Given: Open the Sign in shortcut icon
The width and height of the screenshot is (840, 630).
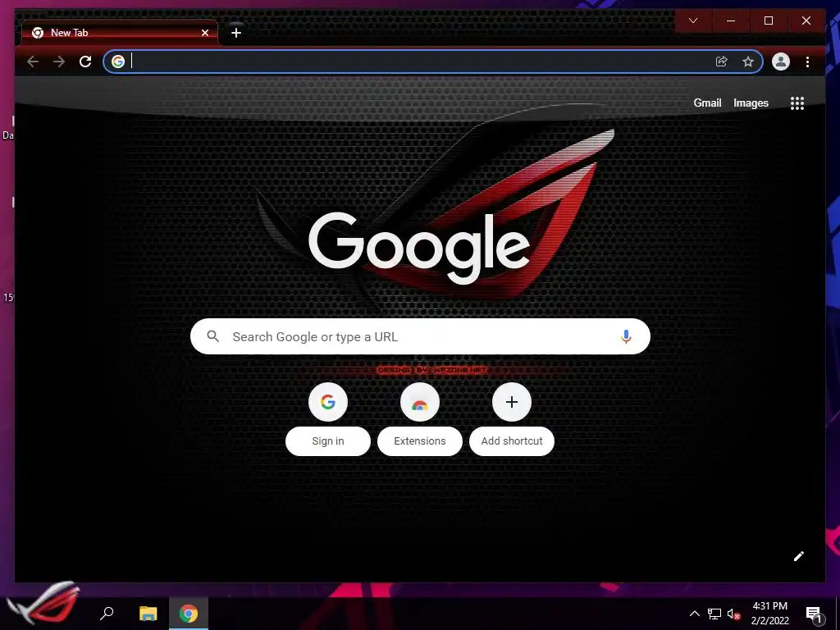Looking at the screenshot, I should (328, 402).
